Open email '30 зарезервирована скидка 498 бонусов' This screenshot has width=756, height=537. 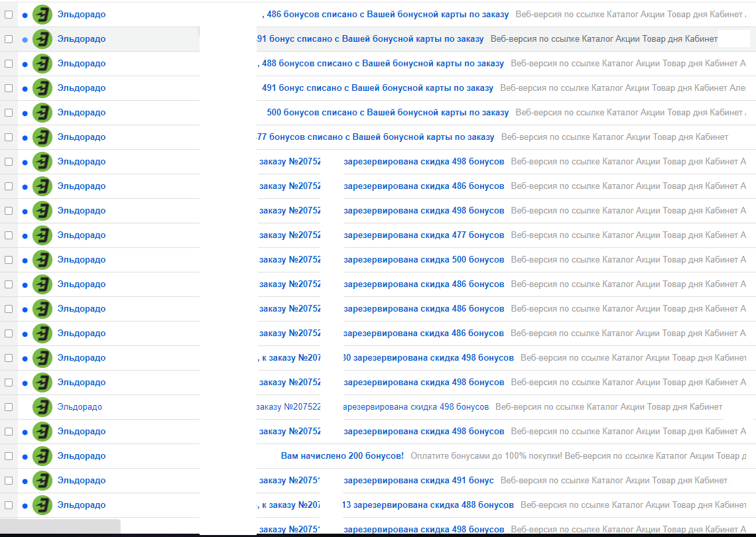pos(428,358)
